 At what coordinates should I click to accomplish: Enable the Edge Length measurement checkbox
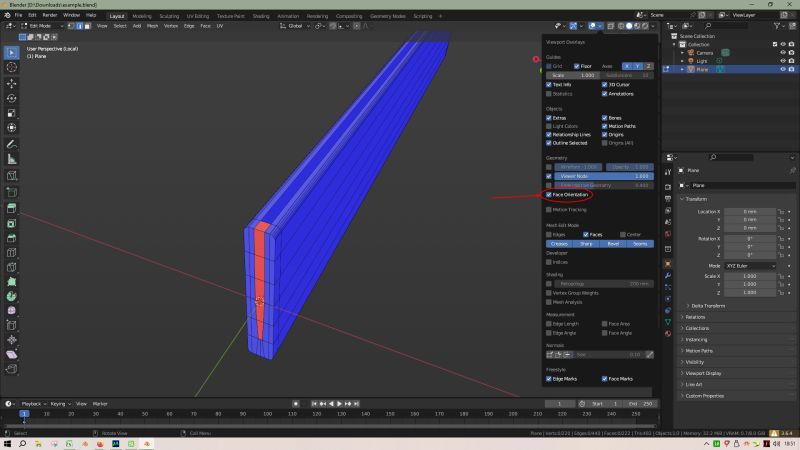549,324
